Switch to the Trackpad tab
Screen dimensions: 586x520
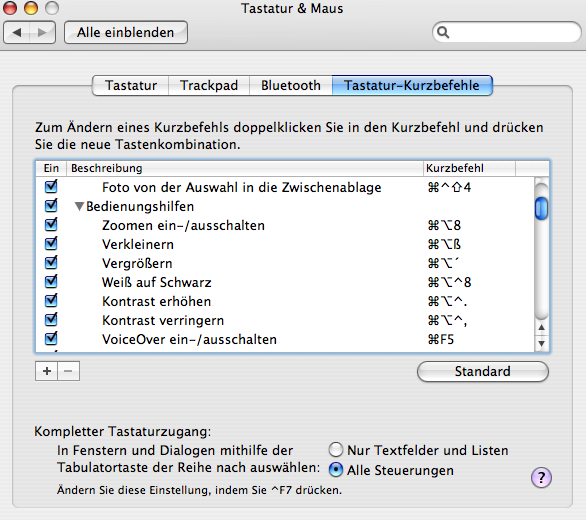[x=209, y=86]
